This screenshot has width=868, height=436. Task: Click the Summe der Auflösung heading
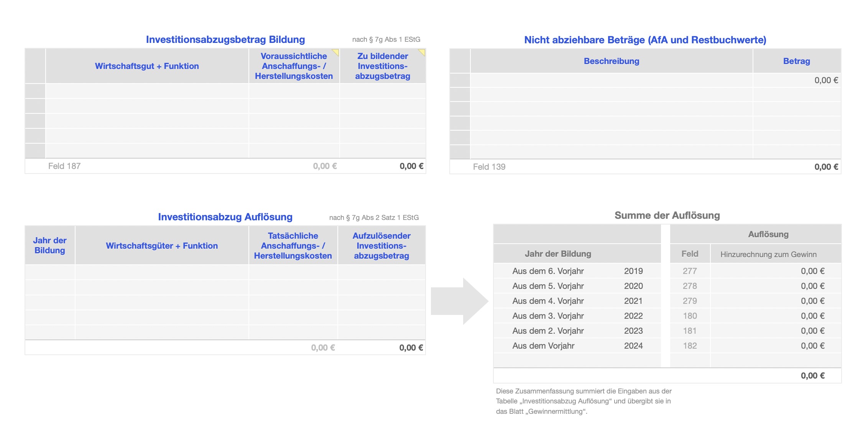tap(667, 215)
